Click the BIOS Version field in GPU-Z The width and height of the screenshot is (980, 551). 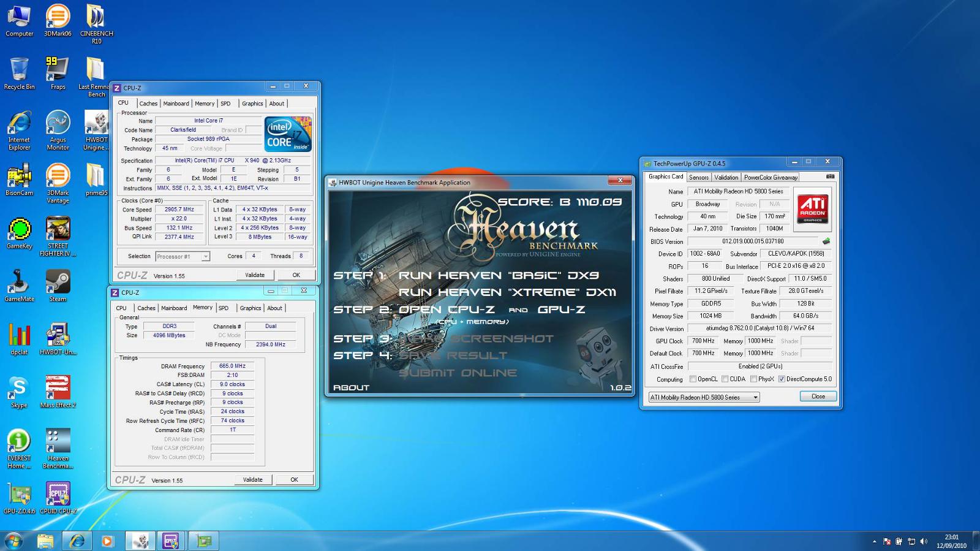(x=752, y=241)
